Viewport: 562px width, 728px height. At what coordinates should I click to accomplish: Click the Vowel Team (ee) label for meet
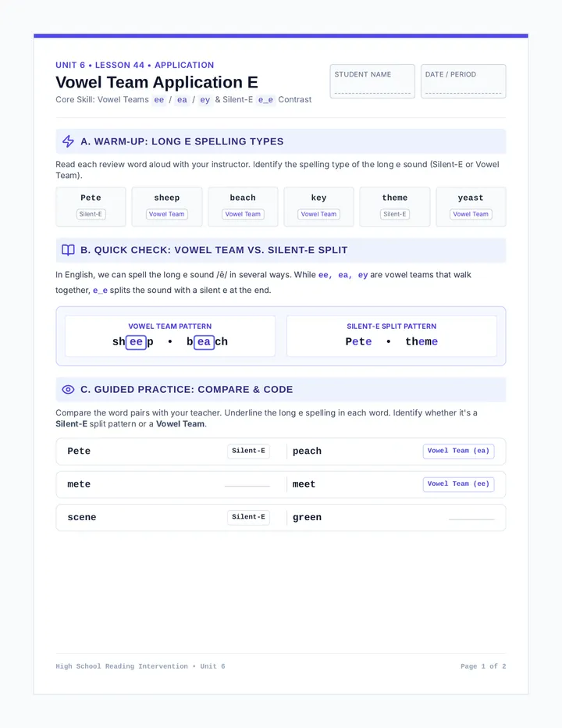coord(458,484)
